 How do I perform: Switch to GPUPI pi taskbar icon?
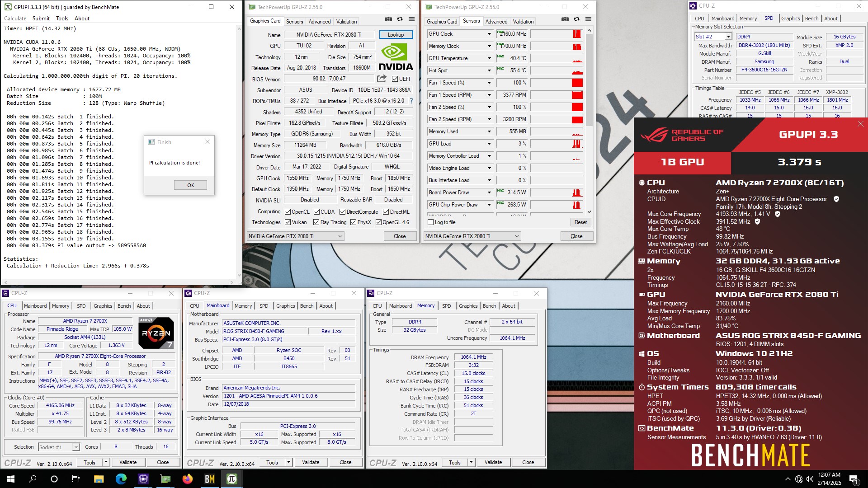click(x=232, y=479)
